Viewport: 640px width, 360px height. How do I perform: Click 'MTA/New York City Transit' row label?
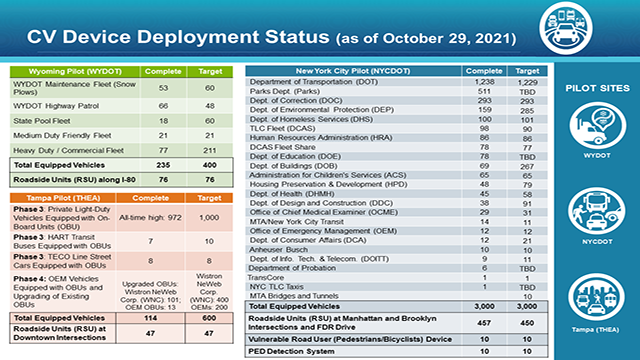pyautogui.click(x=297, y=222)
